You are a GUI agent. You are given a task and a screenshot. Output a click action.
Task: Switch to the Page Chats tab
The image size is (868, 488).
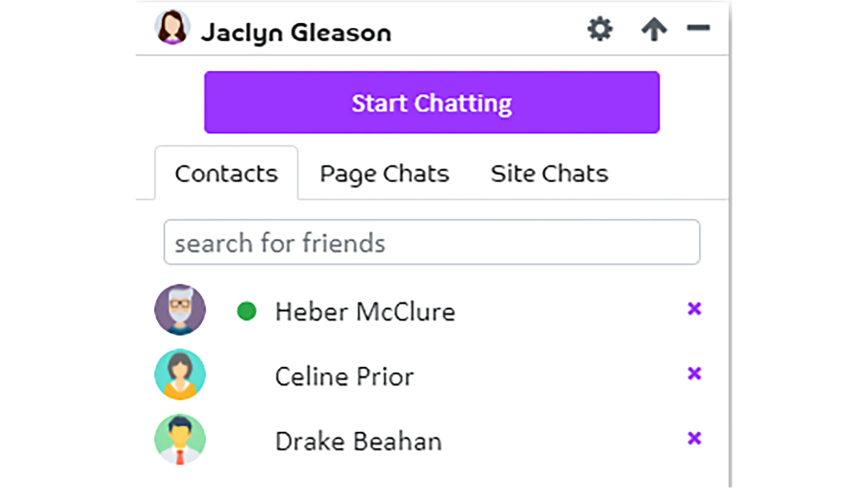click(x=385, y=174)
